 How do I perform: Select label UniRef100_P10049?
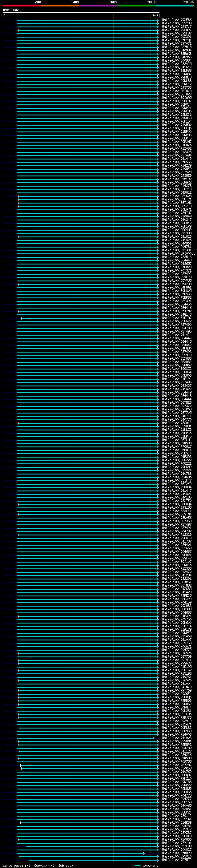(x=177, y=216)
